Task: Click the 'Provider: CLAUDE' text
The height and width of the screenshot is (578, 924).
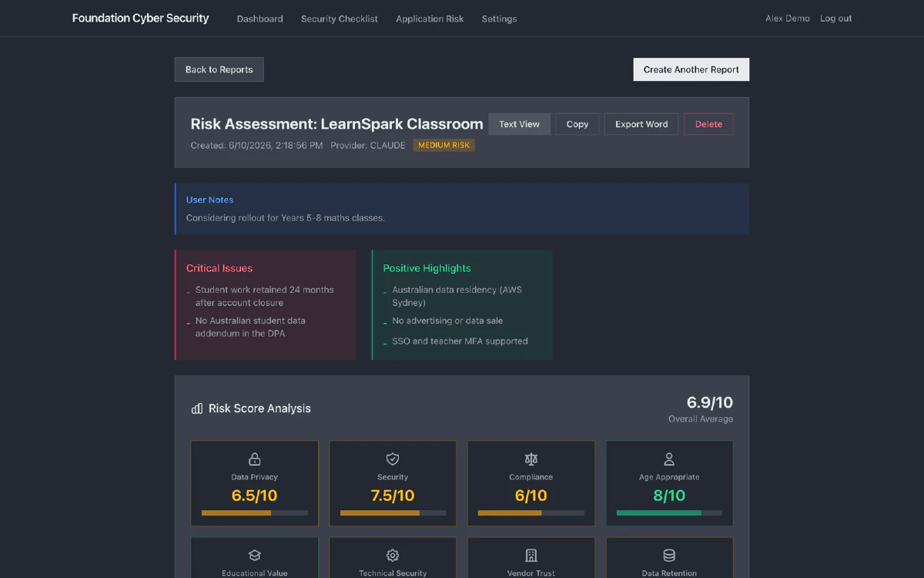Action: (x=368, y=145)
